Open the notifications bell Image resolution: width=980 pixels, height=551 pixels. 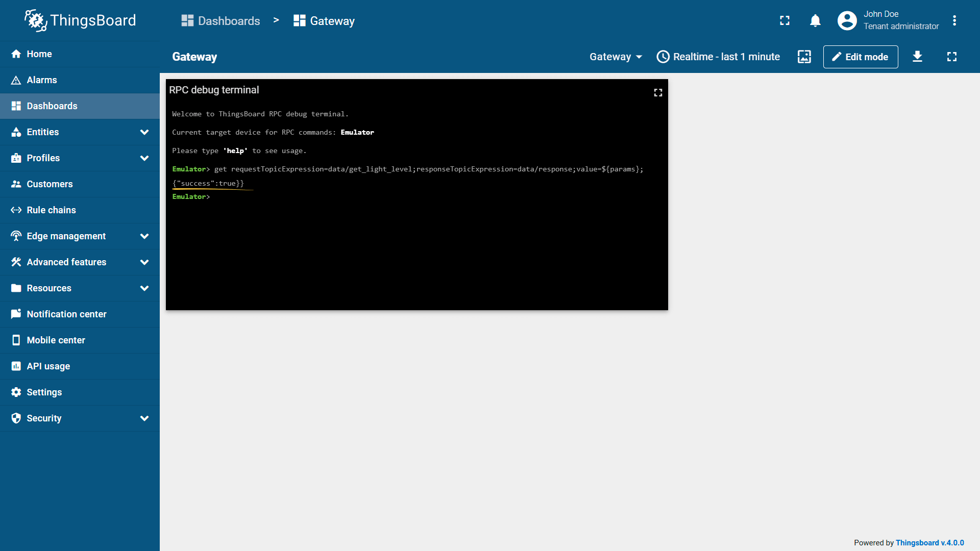(x=816, y=20)
